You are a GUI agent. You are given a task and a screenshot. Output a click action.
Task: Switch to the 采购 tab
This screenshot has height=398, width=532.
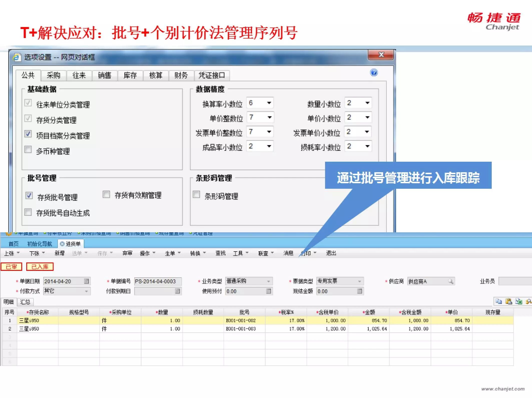point(54,75)
